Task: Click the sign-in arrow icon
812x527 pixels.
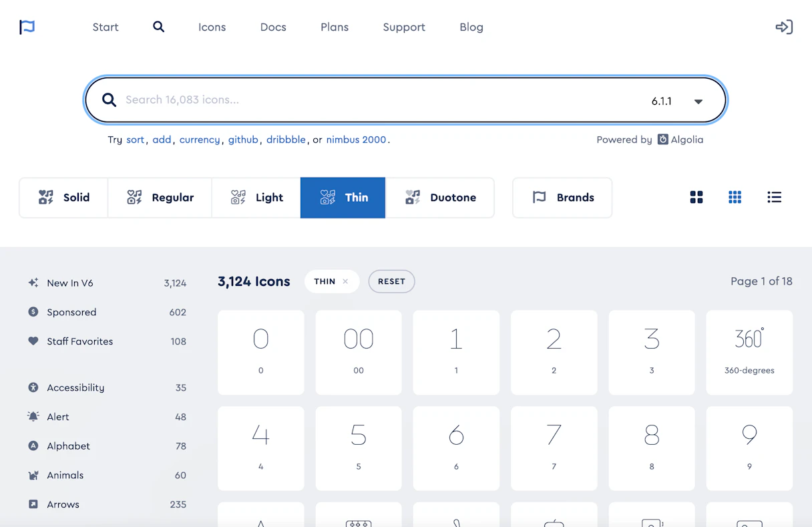Action: pyautogui.click(x=784, y=27)
